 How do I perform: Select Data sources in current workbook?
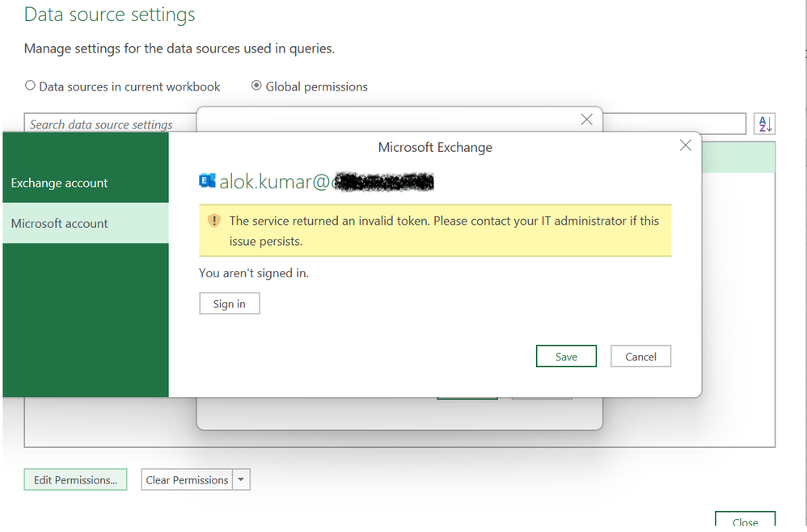click(29, 85)
